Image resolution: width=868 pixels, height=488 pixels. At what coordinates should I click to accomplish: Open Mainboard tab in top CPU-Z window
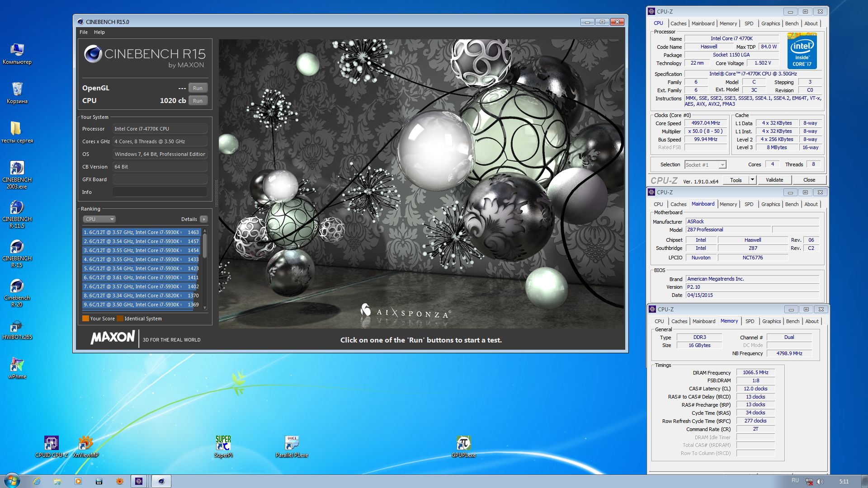click(703, 23)
